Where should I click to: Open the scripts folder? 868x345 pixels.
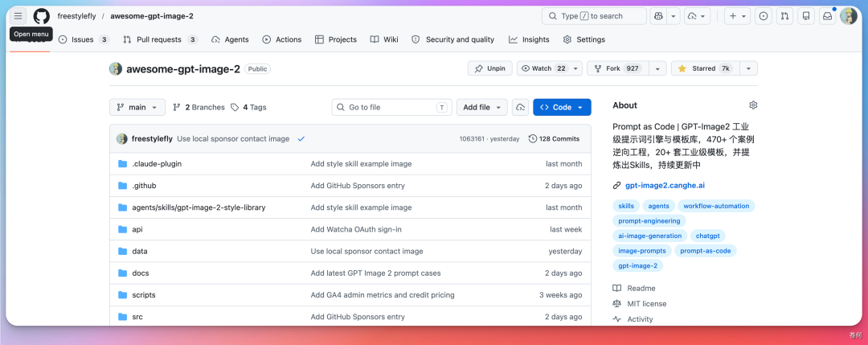[144, 295]
